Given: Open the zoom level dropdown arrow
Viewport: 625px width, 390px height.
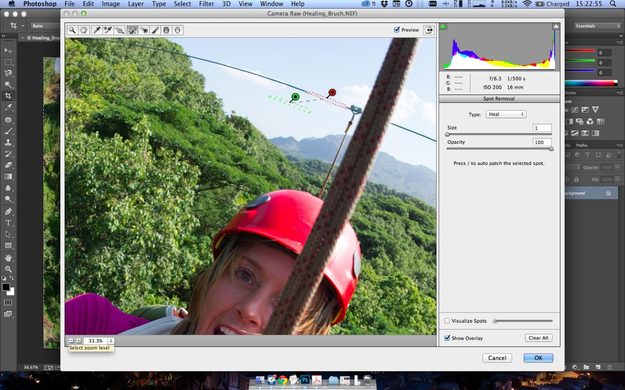Looking at the screenshot, I should point(111,341).
